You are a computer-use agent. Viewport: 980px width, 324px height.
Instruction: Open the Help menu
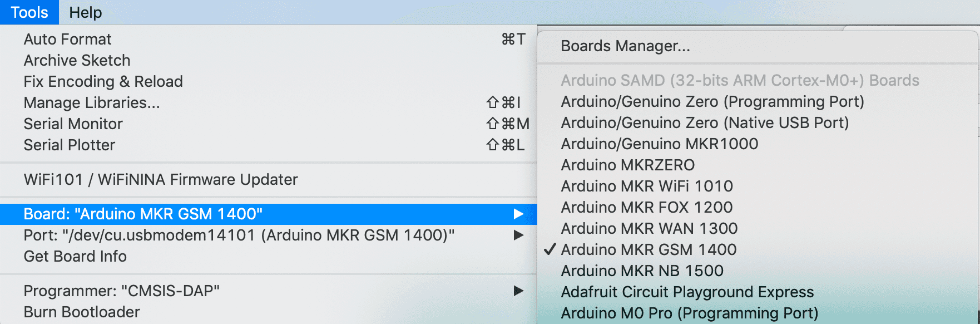coord(85,12)
